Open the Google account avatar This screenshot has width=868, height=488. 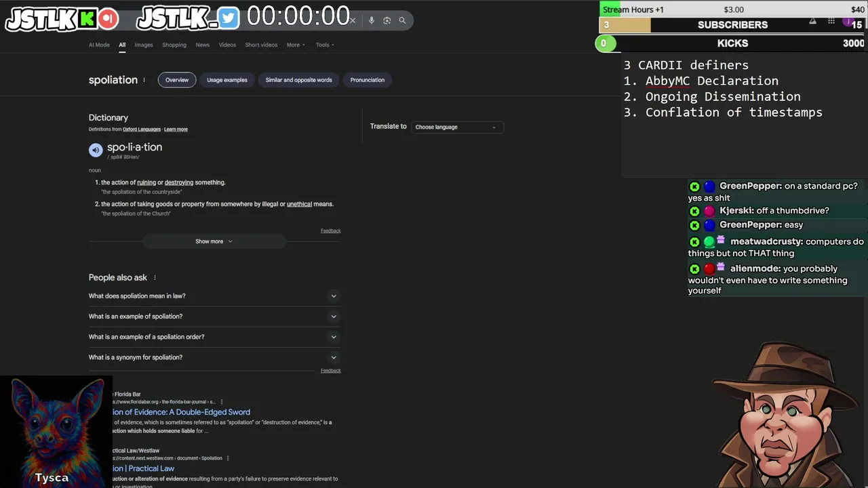(x=847, y=22)
